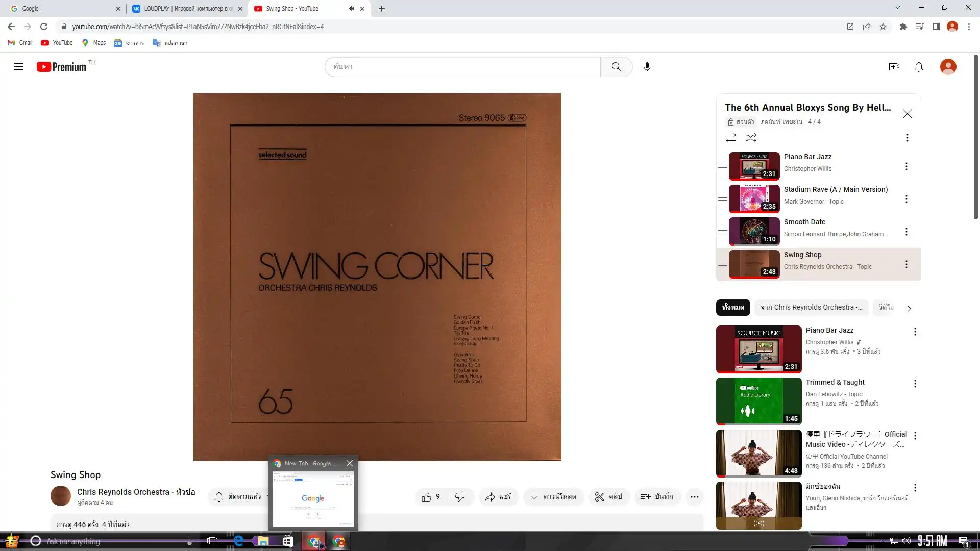Dislike the Swing Shop video
Viewport: 980px width, 551px height.
pos(460,497)
